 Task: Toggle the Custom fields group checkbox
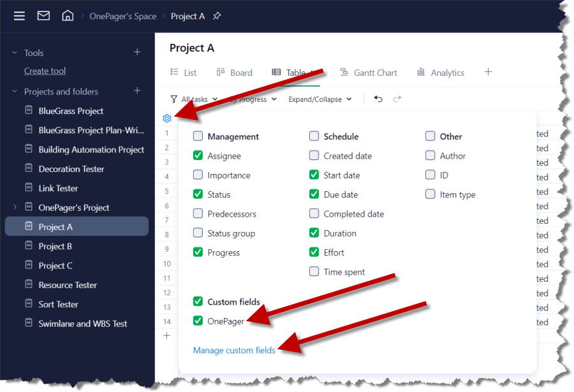click(x=198, y=301)
